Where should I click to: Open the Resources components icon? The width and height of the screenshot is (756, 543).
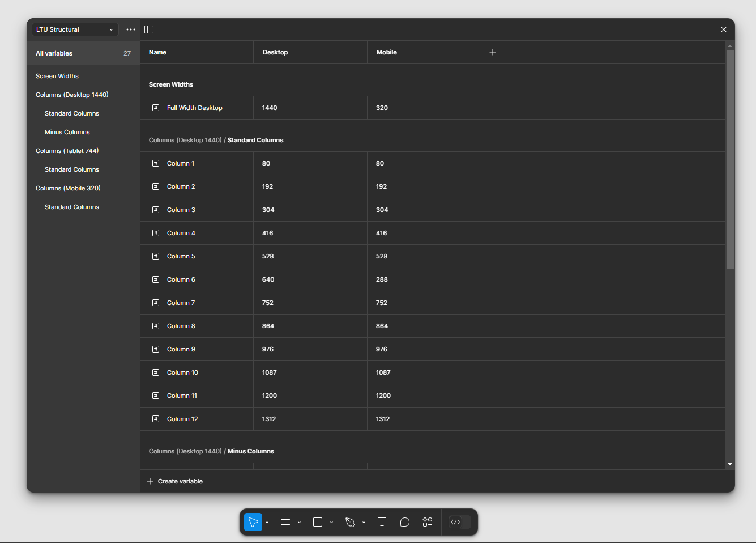coord(428,522)
